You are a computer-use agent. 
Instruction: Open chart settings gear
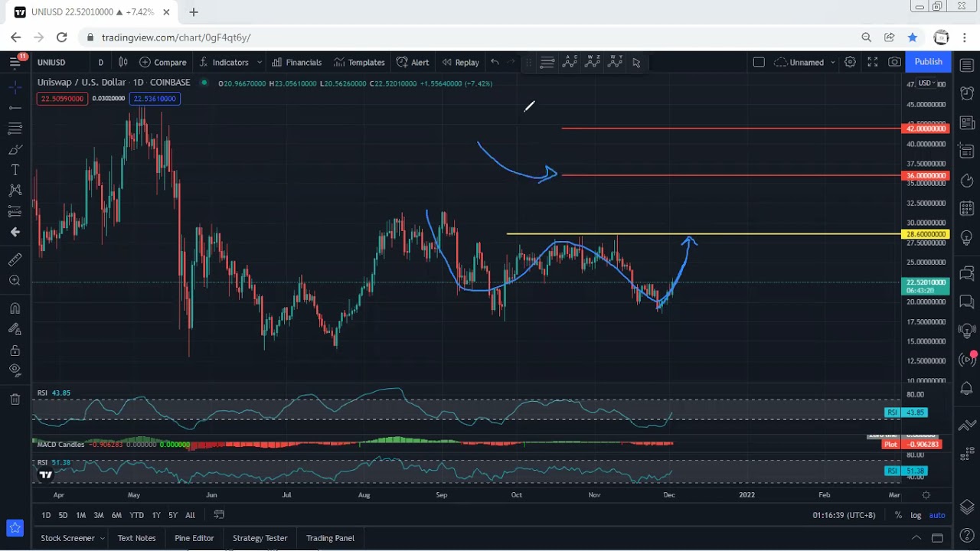(850, 62)
